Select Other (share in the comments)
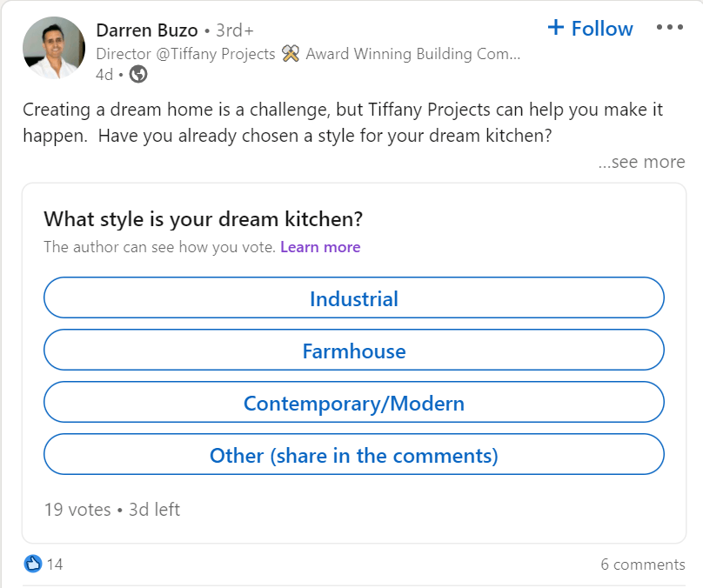 coord(354,454)
